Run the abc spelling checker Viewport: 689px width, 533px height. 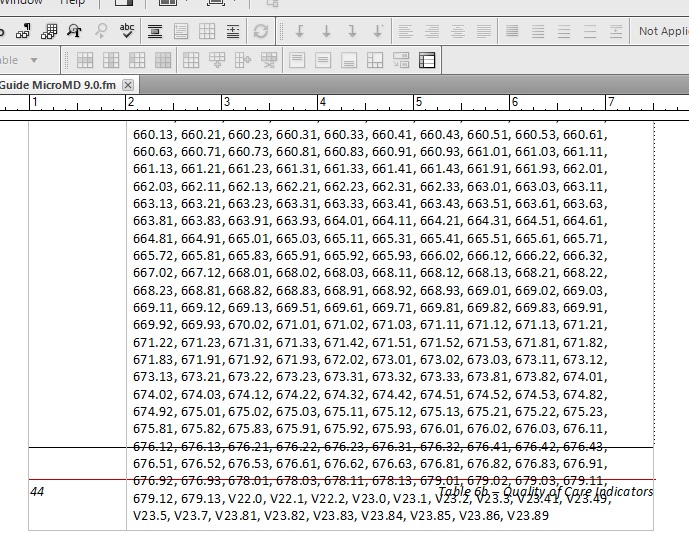(x=127, y=31)
